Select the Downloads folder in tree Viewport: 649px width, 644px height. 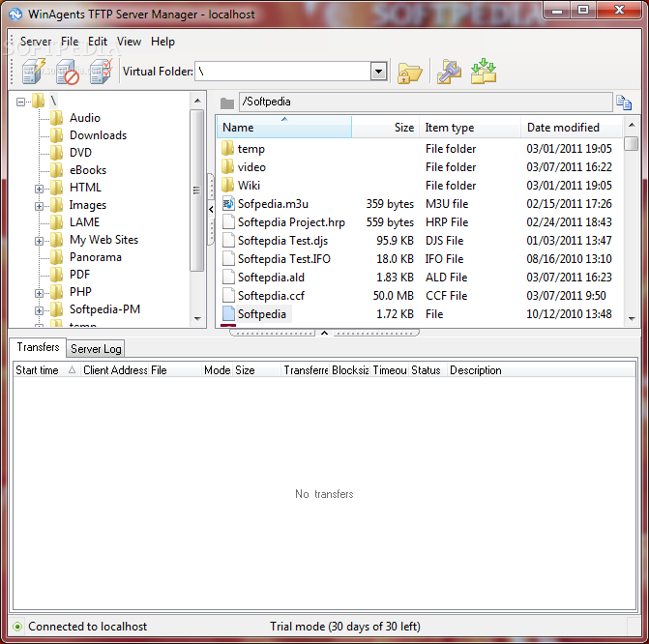[98, 135]
